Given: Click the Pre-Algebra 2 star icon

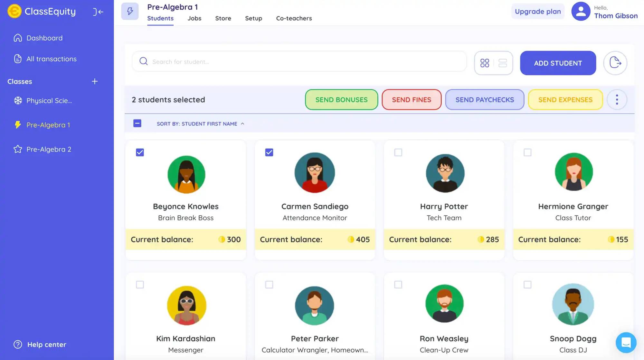Looking at the screenshot, I should coord(18,149).
